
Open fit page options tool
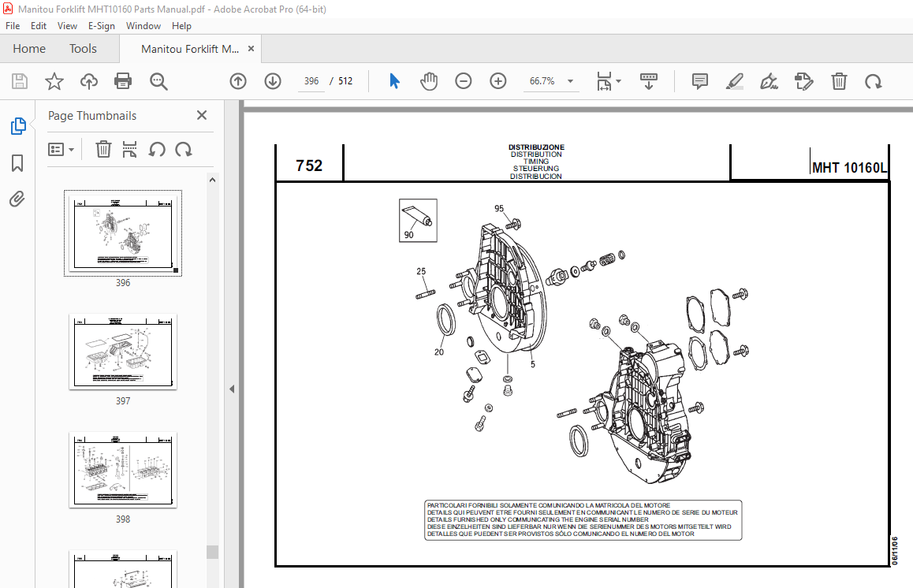pos(604,81)
